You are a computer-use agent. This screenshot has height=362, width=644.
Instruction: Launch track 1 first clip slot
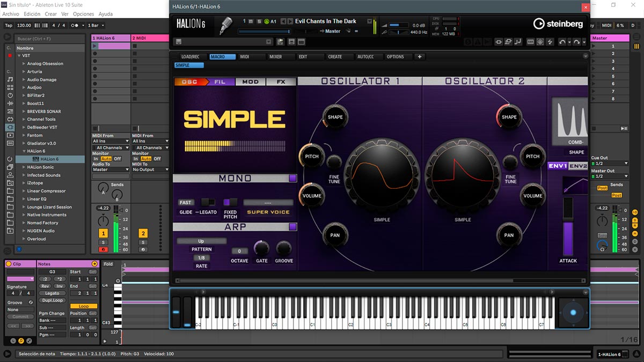point(95,46)
